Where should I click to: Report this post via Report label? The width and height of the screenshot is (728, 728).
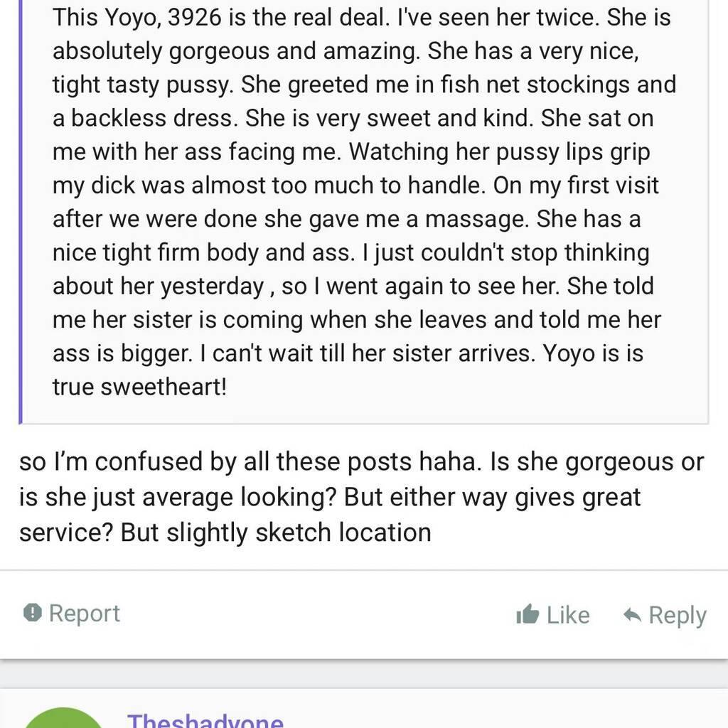click(84, 613)
